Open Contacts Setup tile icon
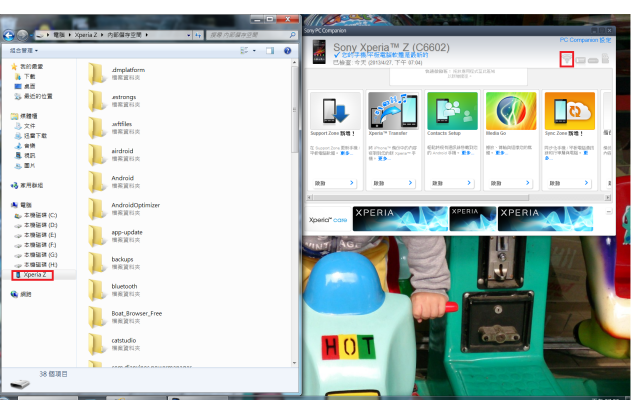Image resolution: width=640 pixels, height=400 pixels. 452,111
